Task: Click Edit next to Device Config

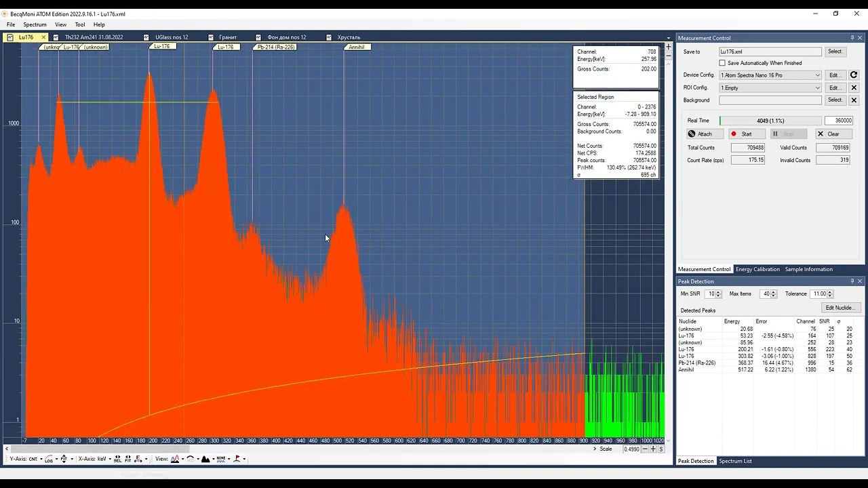Action: [835, 75]
